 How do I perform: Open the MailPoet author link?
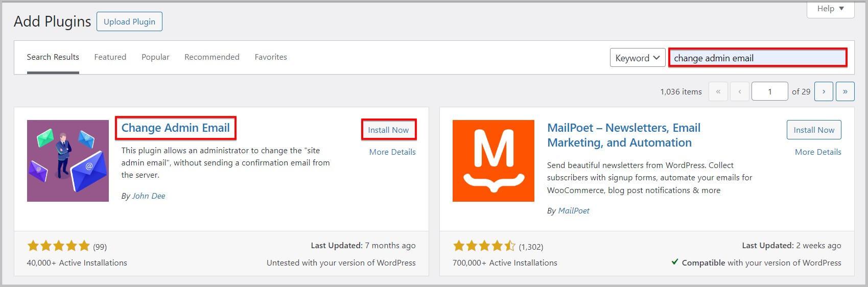(x=574, y=211)
